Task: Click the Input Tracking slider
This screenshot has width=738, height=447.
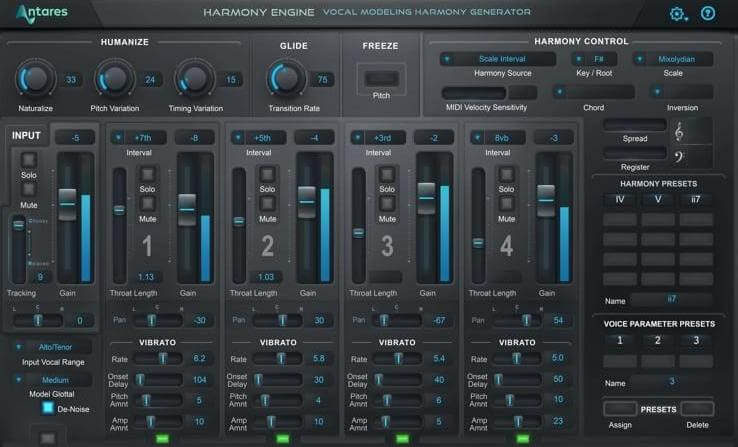Action: click(x=18, y=249)
